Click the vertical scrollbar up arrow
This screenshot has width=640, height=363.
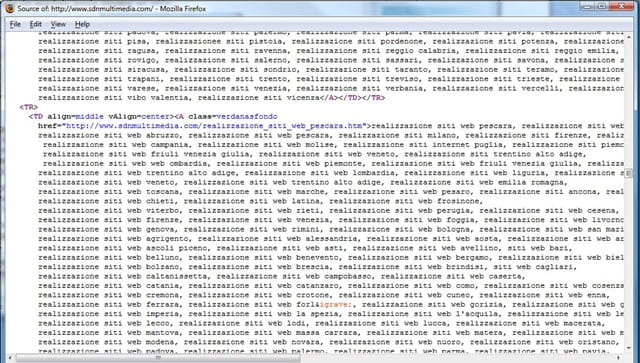[x=629, y=37]
